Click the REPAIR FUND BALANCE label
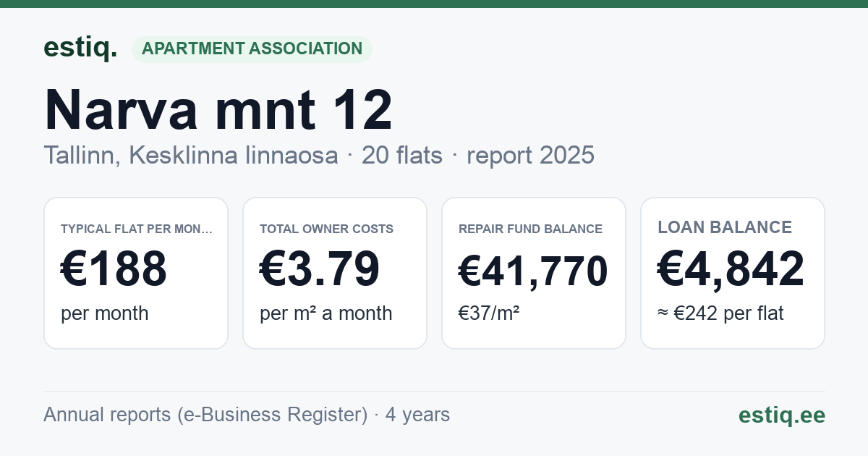This screenshot has width=868, height=456. pos(530,229)
